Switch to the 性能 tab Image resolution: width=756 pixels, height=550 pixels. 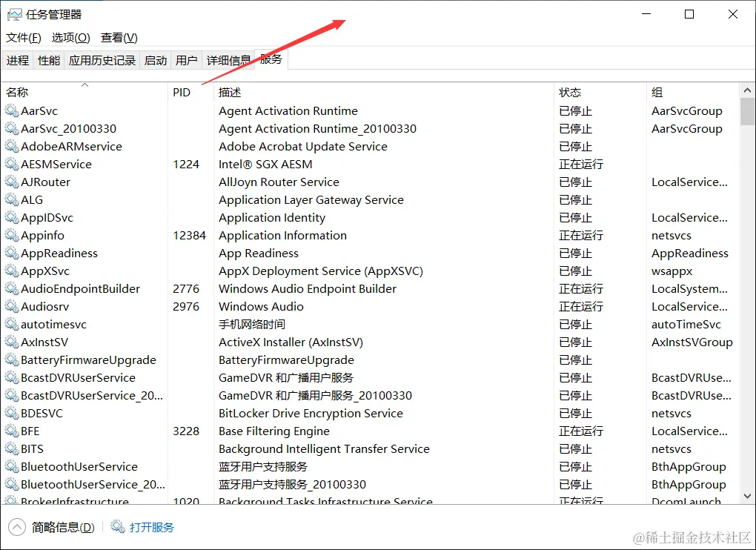(x=49, y=60)
